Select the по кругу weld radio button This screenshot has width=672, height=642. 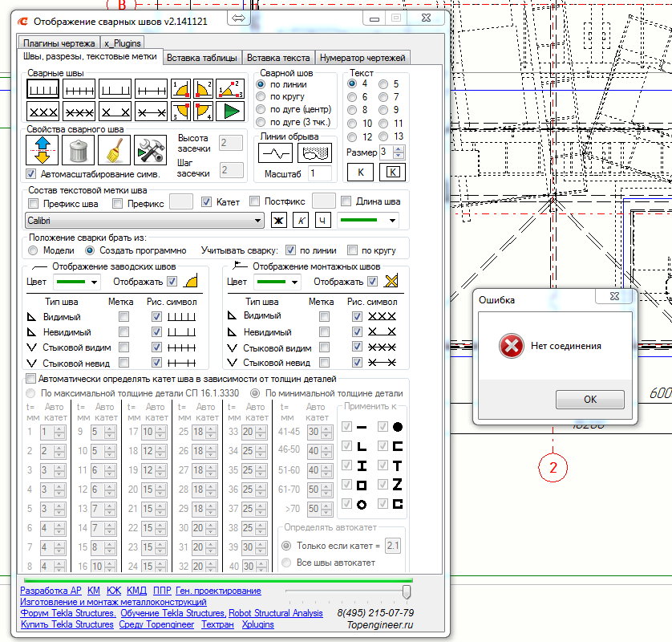click(261, 96)
